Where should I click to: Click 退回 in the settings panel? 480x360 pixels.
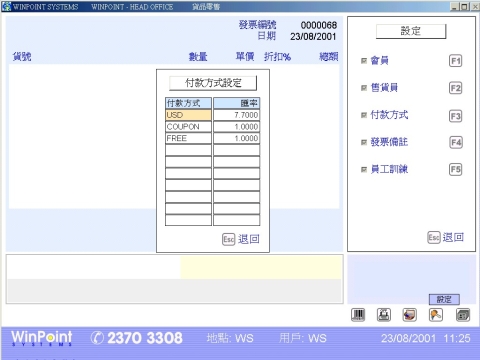click(453, 237)
